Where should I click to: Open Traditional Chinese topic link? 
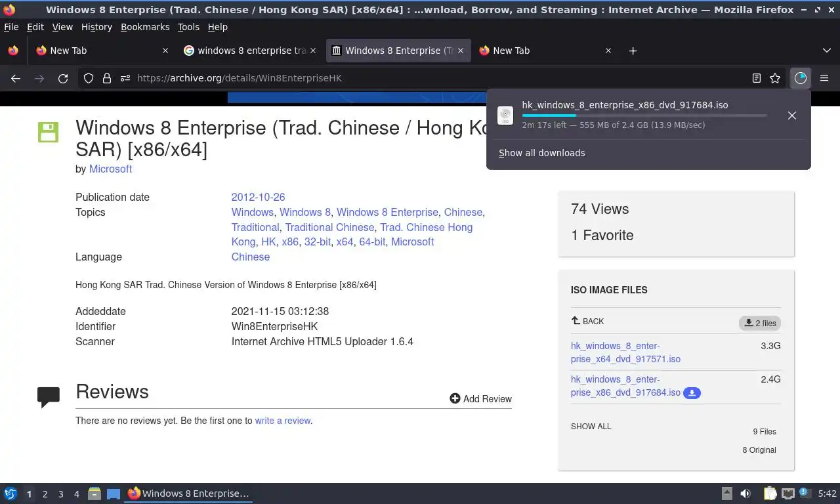point(329,227)
